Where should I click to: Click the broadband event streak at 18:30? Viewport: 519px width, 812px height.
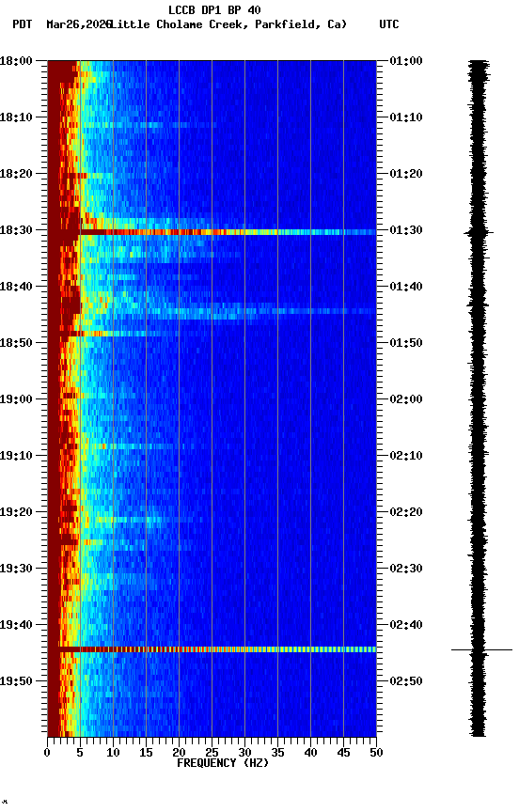pos(212,232)
